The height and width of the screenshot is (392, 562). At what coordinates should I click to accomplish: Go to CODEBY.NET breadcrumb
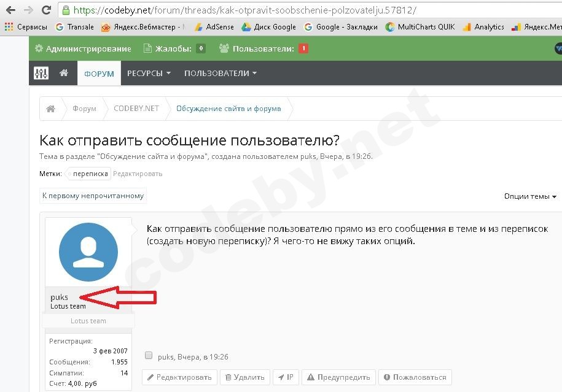(x=136, y=109)
